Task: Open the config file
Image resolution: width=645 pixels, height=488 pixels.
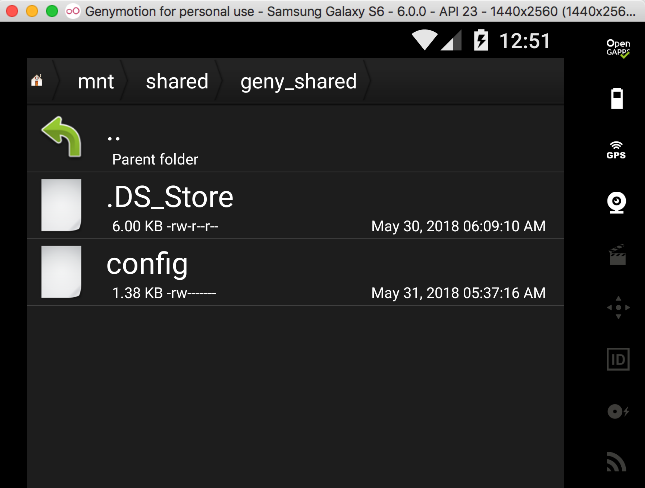Action: pos(295,272)
